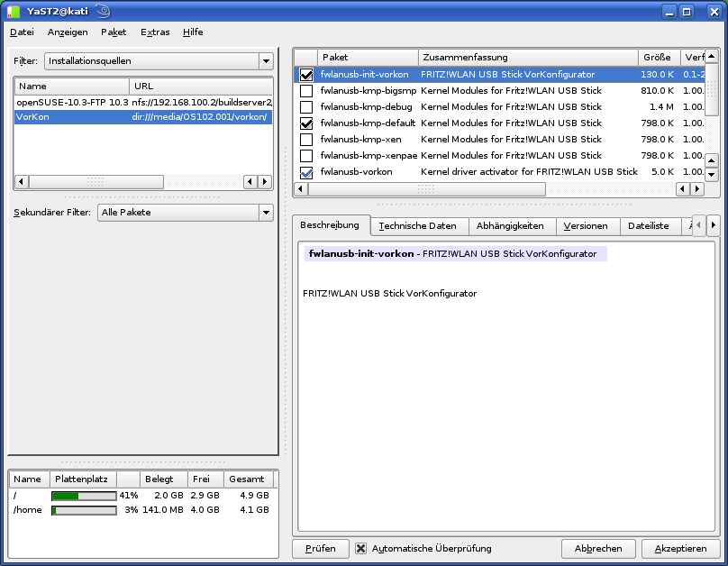This screenshot has width=728, height=566.
Task: Click the YaST2 window icon in title bar
Action: (x=14, y=11)
